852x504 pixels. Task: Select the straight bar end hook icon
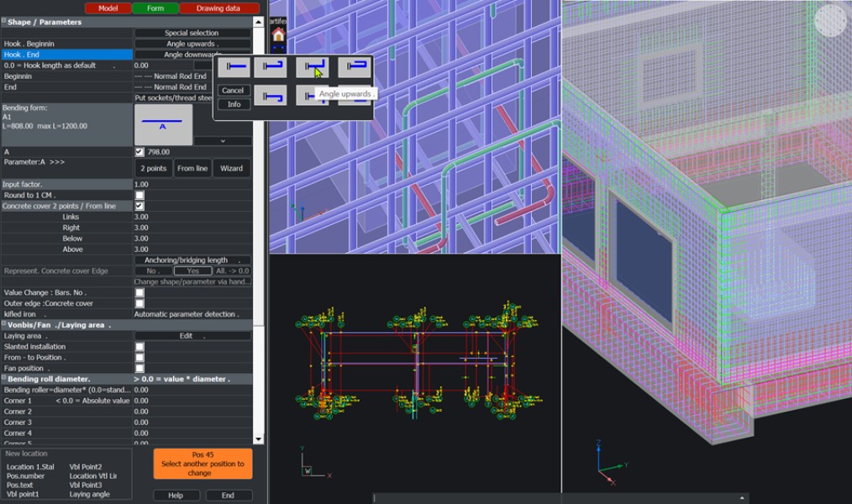234,67
